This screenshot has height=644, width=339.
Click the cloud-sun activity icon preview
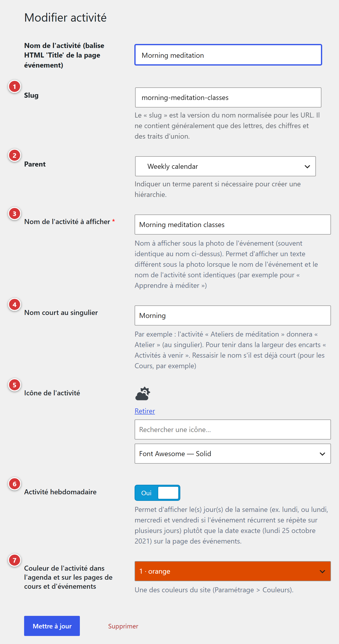(143, 393)
